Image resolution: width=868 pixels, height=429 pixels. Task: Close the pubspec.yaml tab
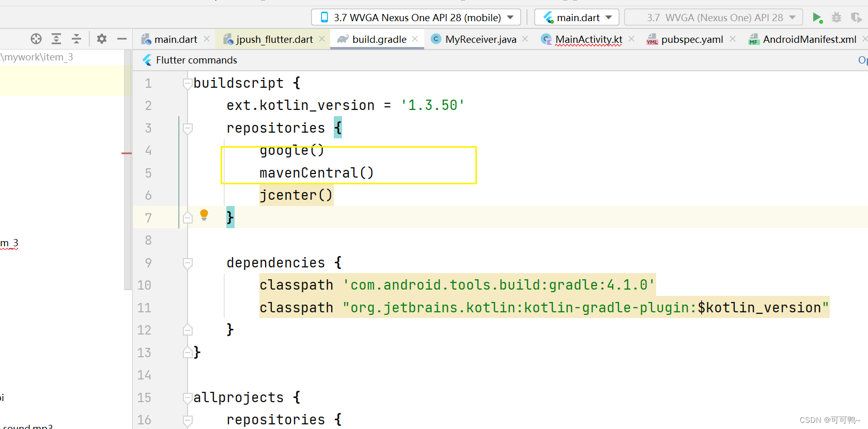pos(733,39)
